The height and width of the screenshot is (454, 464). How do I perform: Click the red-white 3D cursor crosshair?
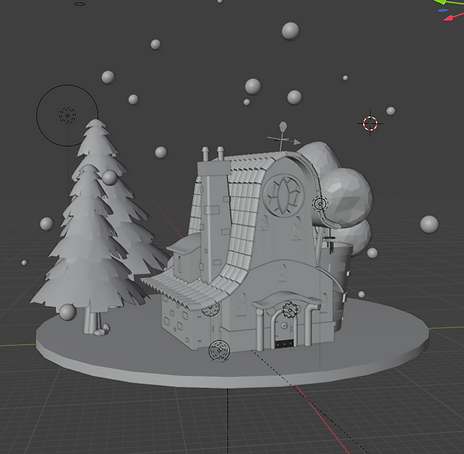[x=370, y=123]
